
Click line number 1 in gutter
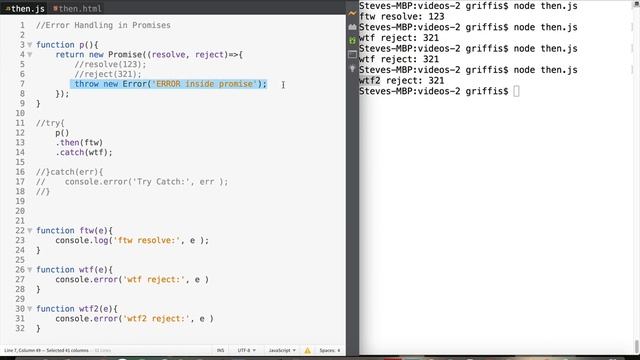coord(22,25)
